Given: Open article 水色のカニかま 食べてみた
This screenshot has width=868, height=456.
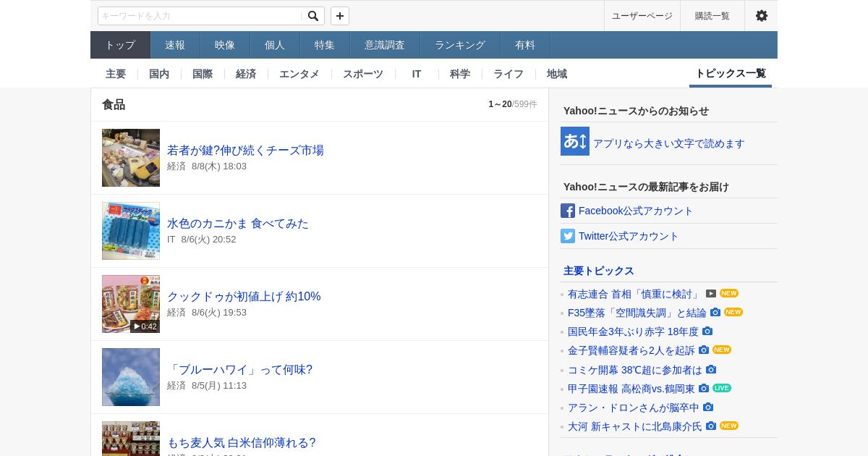Looking at the screenshot, I should [x=238, y=223].
